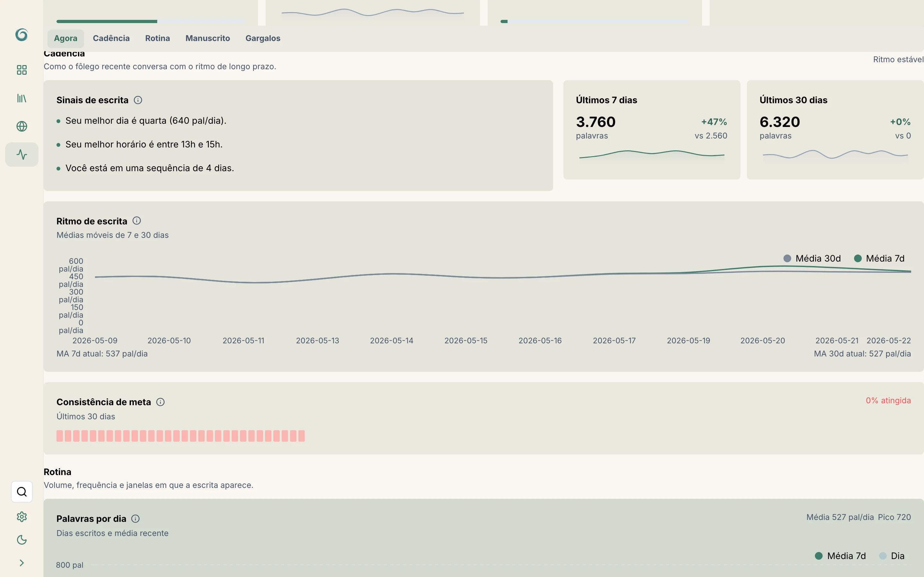Toggle dark mode moon icon
This screenshot has height=577, width=924.
click(22, 540)
